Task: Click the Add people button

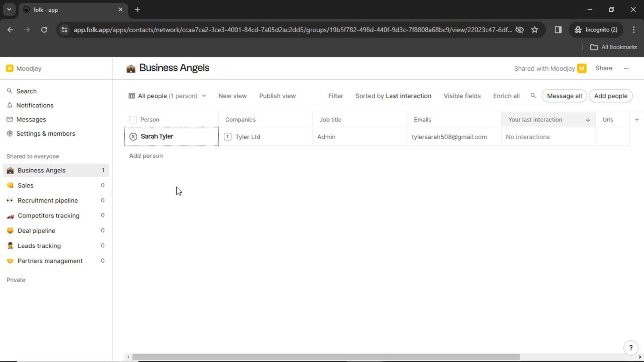Action: [611, 96]
